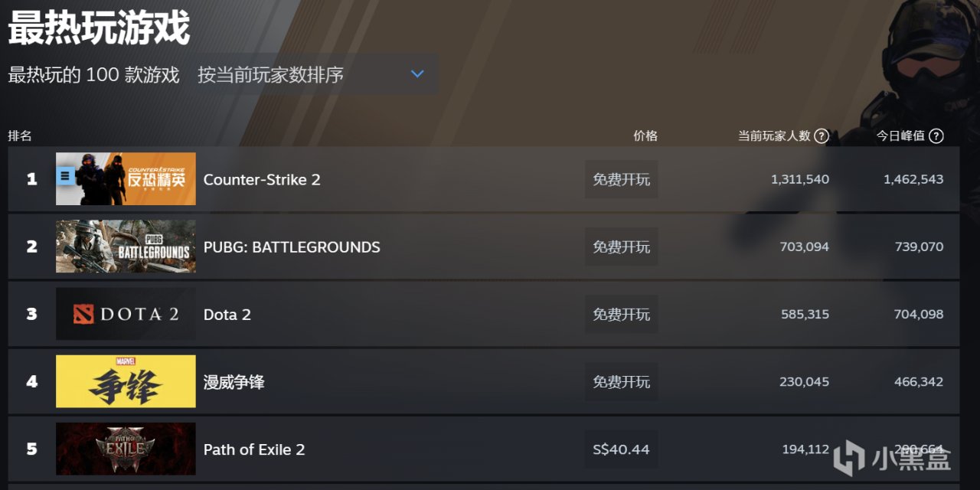The height and width of the screenshot is (490, 980).
Task: Open the Counter-Strike 2 title link
Action: click(262, 179)
